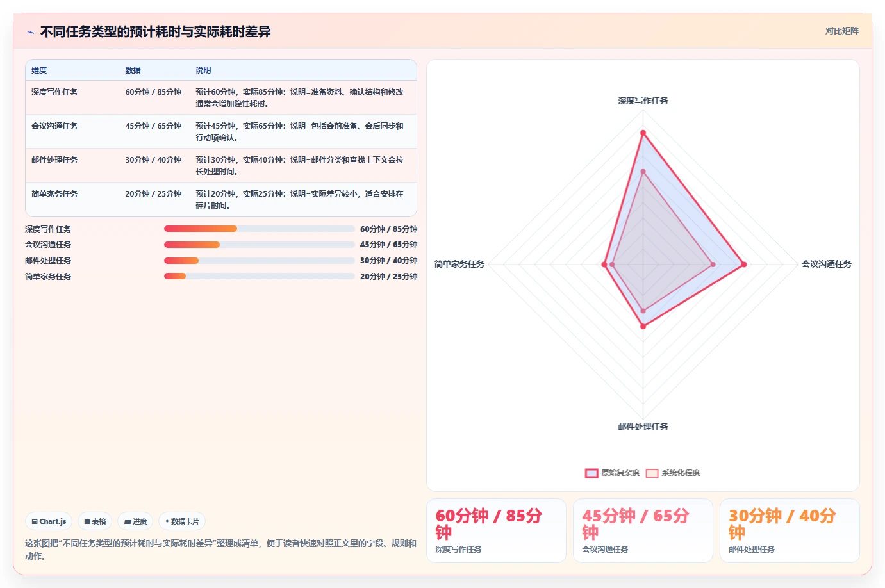Click the 深度写作任务 progress bar
Viewport: 885px width, 588px height.
tap(259, 229)
